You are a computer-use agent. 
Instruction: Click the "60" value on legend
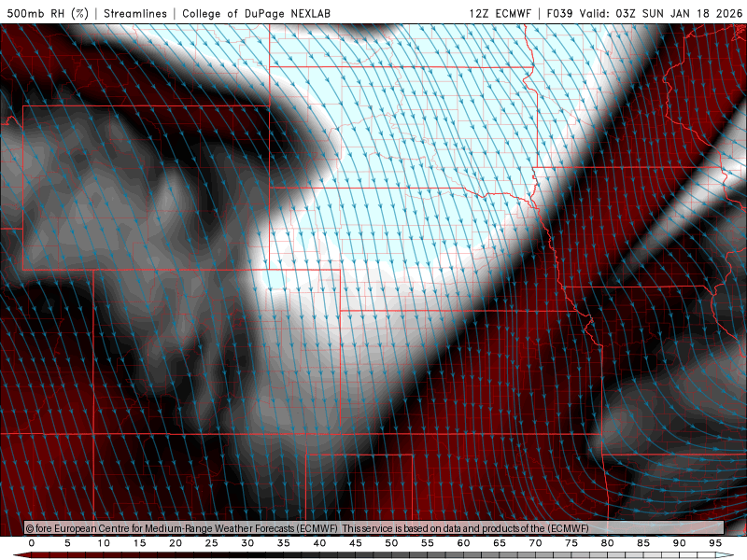click(x=463, y=543)
